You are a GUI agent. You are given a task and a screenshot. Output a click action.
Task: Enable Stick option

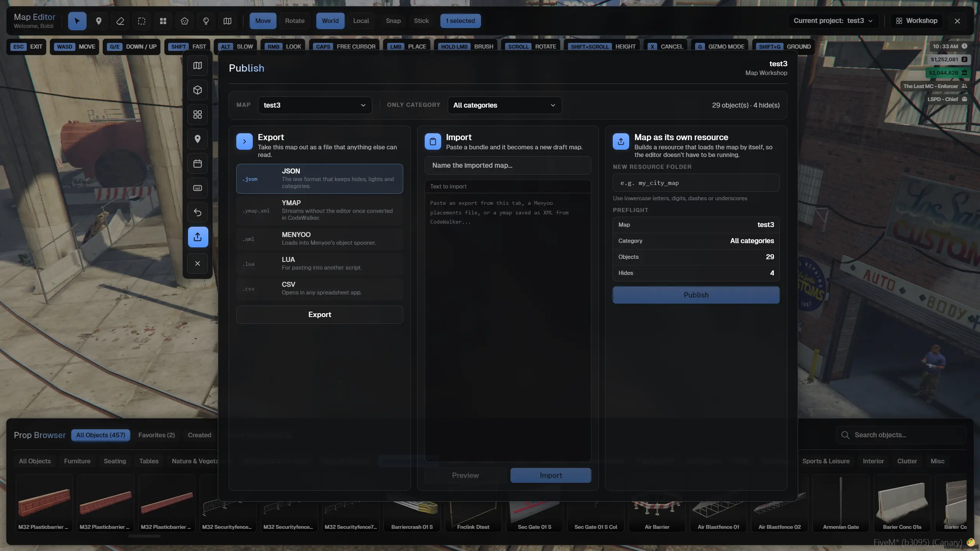click(x=421, y=21)
